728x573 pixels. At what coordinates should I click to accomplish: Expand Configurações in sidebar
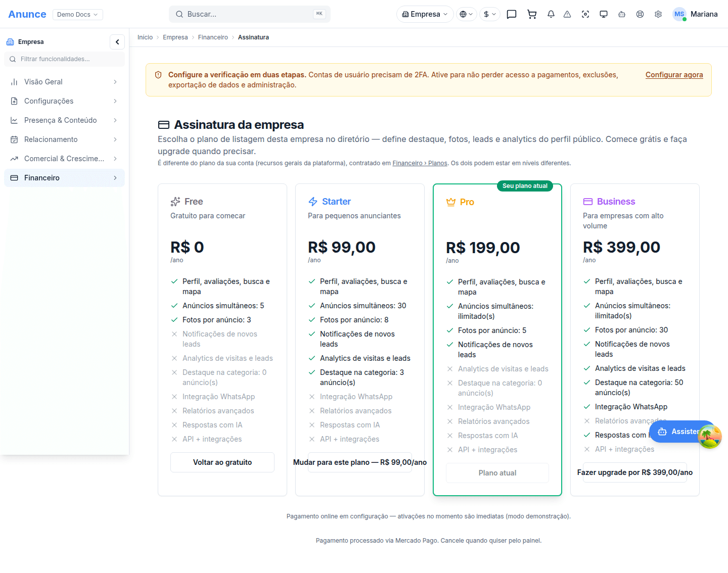64,101
